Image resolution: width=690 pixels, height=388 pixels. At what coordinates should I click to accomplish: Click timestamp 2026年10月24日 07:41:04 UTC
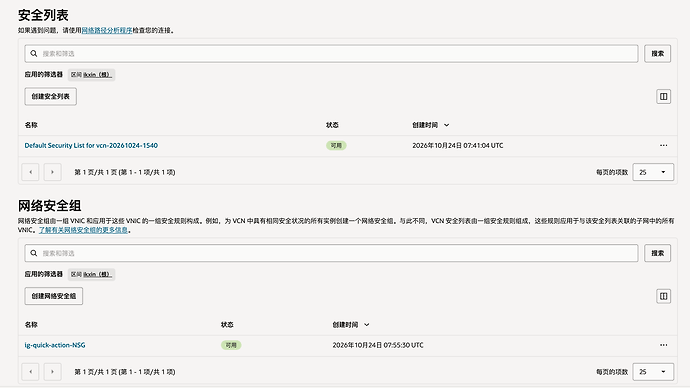458,146
